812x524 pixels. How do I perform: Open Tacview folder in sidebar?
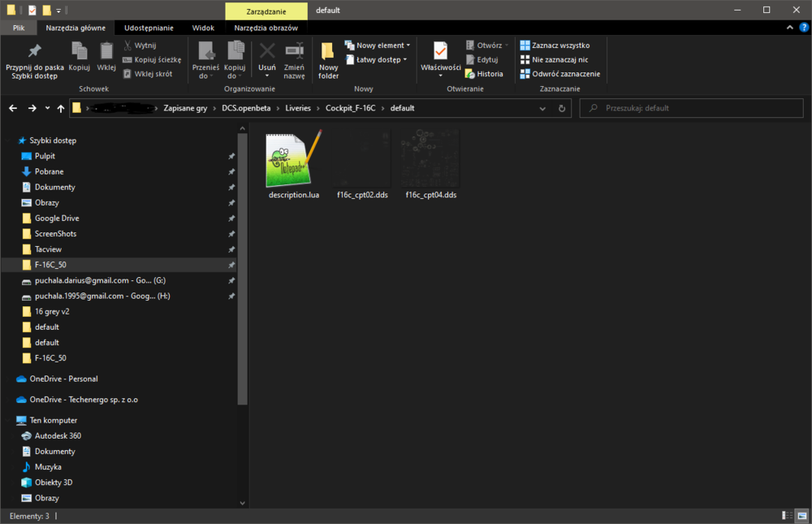pyautogui.click(x=48, y=249)
